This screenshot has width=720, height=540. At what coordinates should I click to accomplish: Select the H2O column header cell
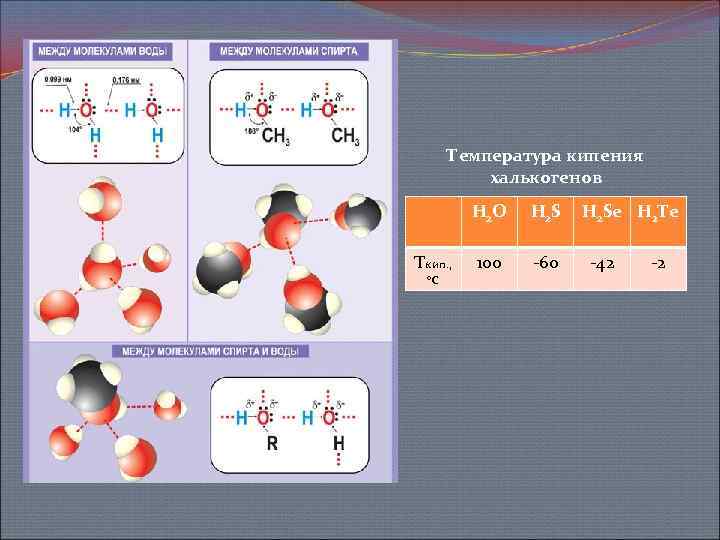[x=489, y=221]
